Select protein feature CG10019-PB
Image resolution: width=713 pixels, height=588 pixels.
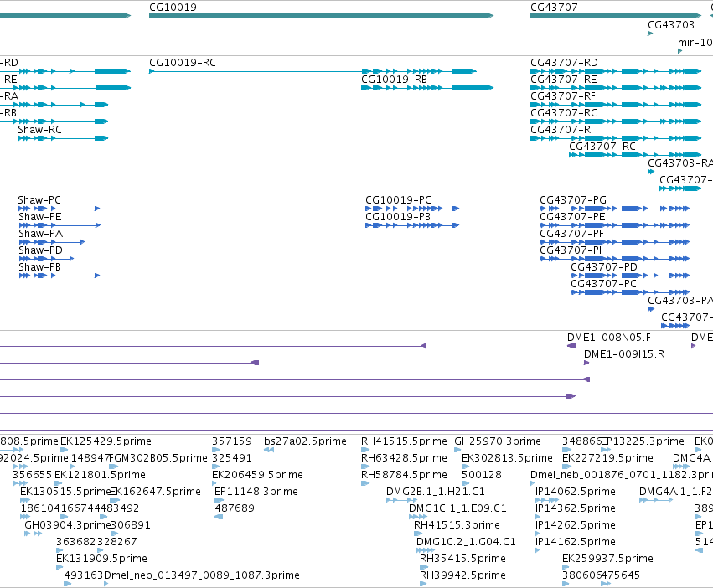point(412,225)
